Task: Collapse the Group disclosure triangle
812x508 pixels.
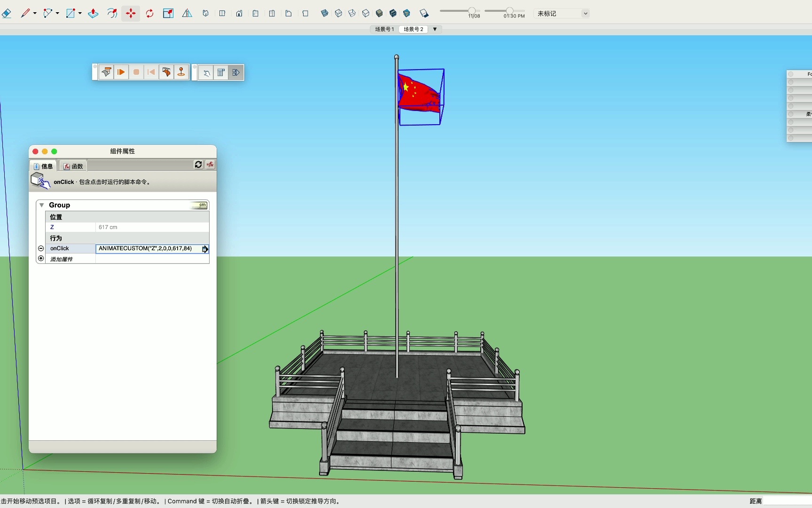Action: [42, 205]
